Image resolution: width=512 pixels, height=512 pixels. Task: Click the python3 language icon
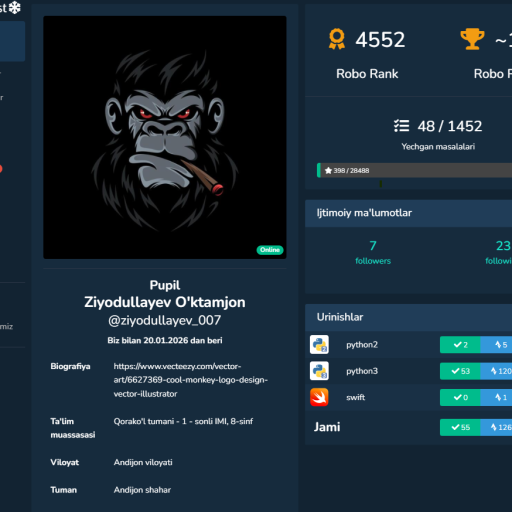point(319,371)
